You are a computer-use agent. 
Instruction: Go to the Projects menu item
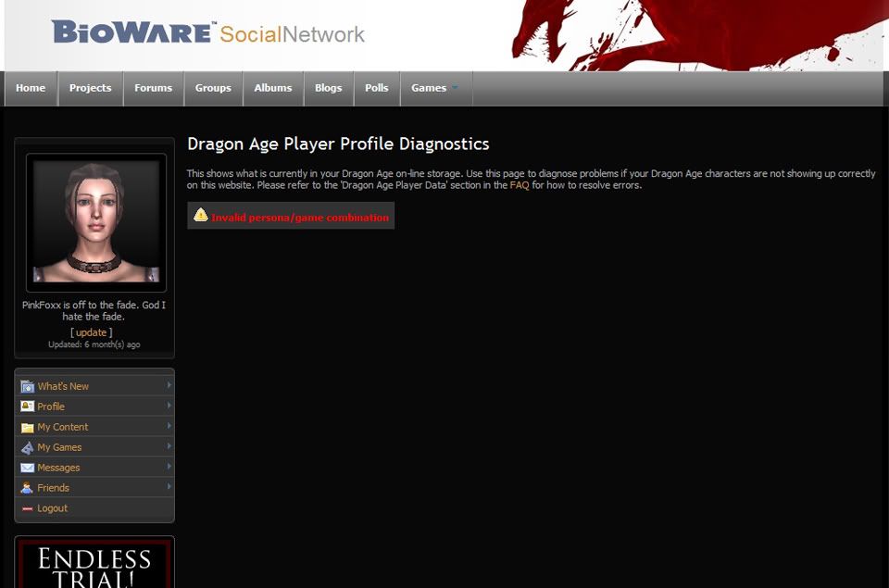point(90,88)
